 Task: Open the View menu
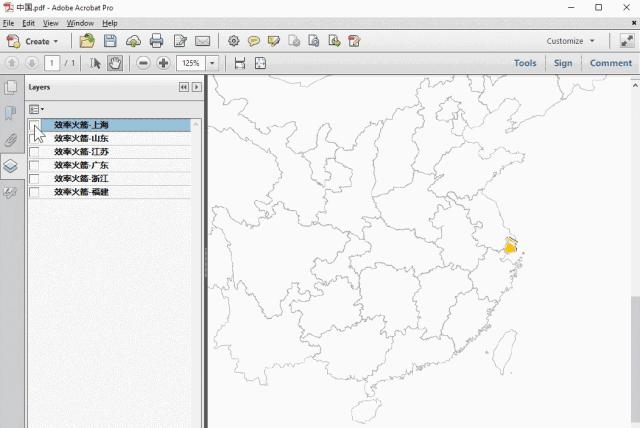(50, 23)
